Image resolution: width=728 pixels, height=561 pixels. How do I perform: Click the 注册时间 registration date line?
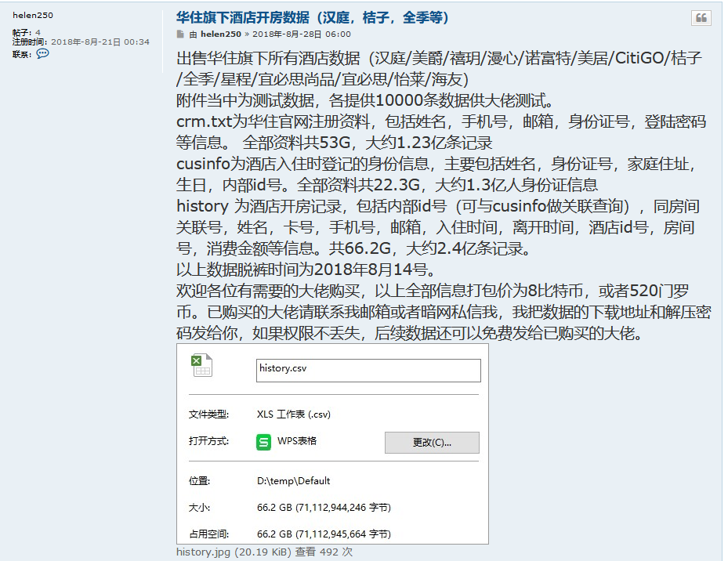pyautogui.click(x=81, y=42)
